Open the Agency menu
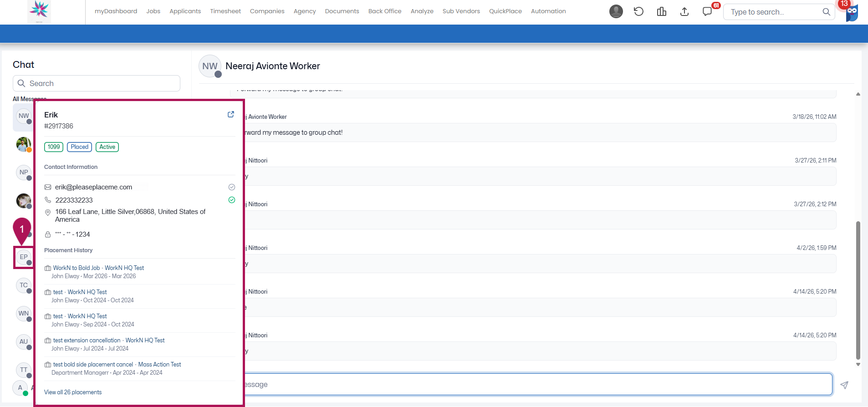Screen dimensions: 868x407 (305, 11)
